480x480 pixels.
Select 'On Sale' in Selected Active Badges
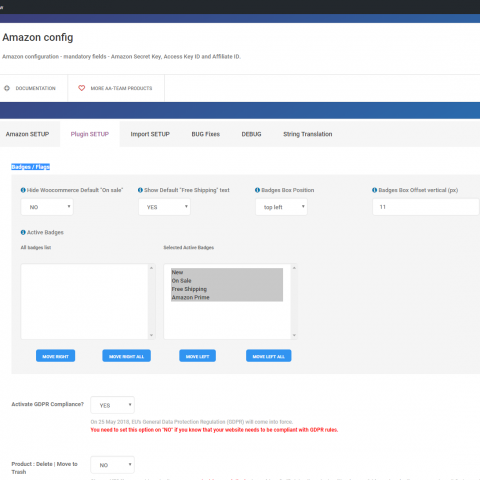[x=227, y=281]
